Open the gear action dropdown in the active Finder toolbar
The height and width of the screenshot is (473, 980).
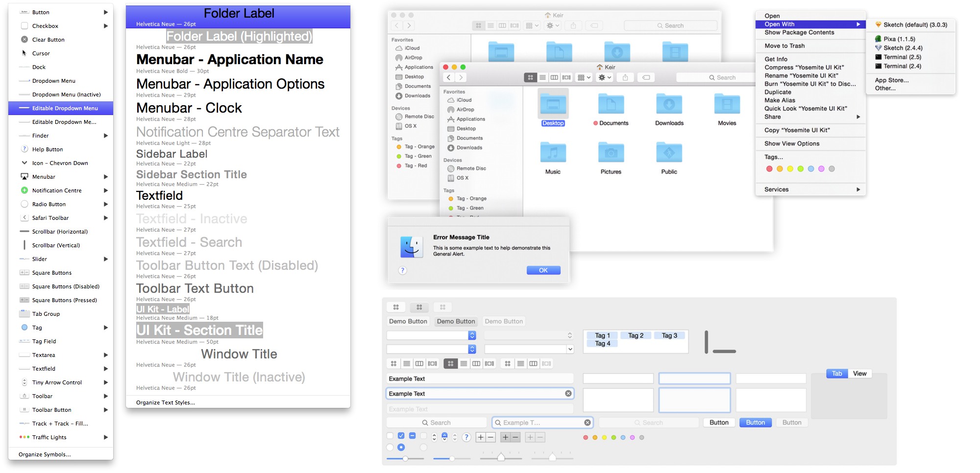pyautogui.click(x=605, y=77)
